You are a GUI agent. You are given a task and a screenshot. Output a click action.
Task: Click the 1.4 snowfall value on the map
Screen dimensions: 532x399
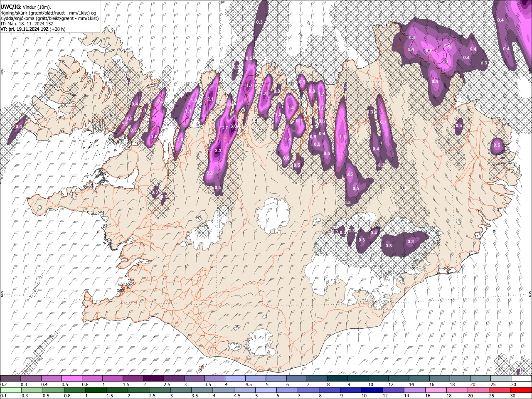tap(291, 108)
